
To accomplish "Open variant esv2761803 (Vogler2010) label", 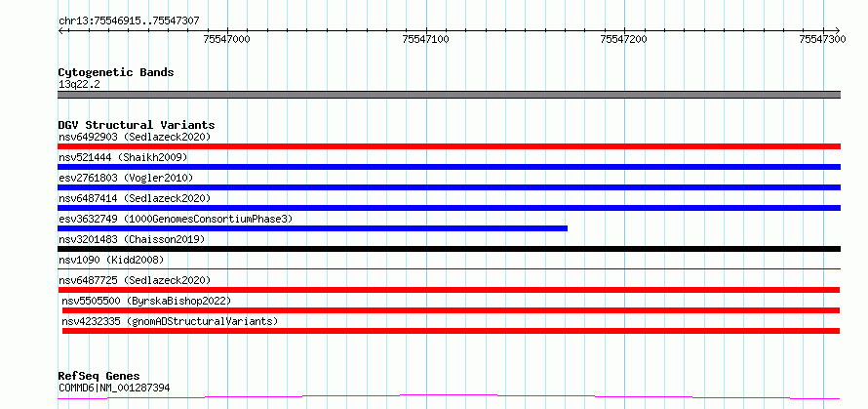I will click(126, 178).
